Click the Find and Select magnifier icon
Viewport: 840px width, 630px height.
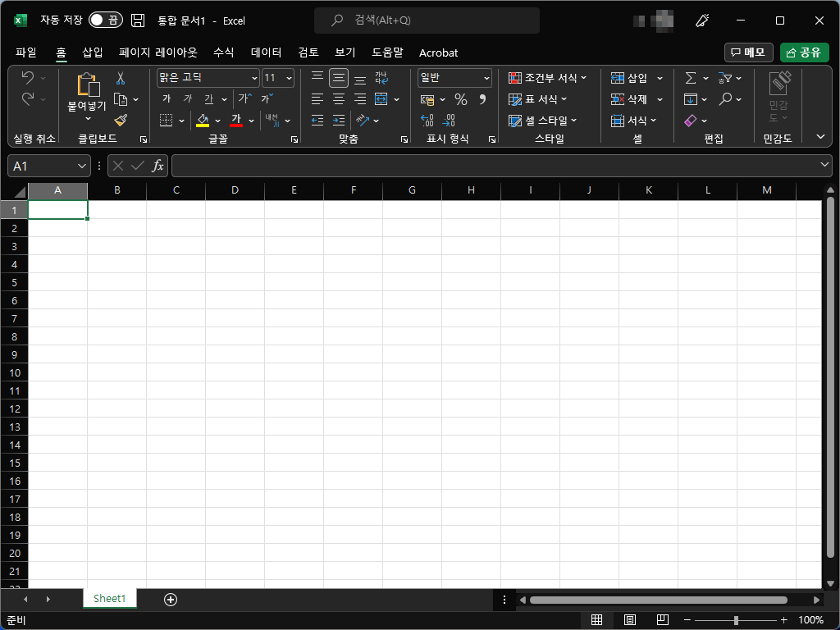pyautogui.click(x=725, y=99)
